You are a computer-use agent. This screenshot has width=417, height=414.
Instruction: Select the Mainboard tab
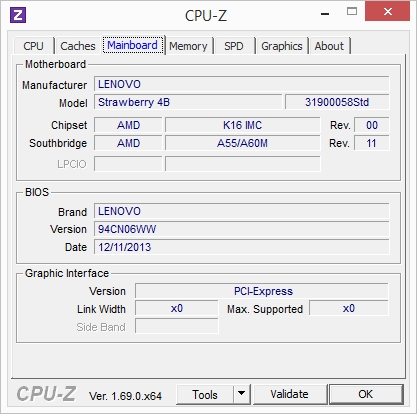132,45
